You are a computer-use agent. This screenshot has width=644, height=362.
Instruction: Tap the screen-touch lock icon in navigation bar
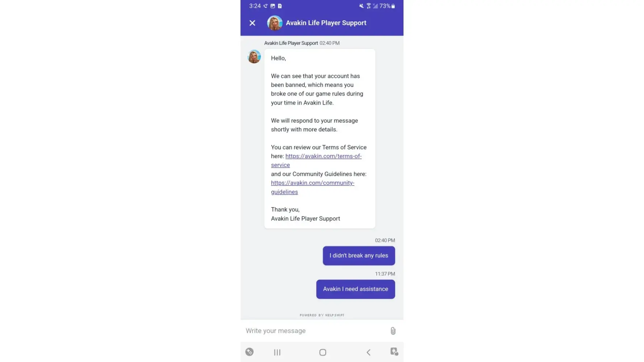click(394, 352)
